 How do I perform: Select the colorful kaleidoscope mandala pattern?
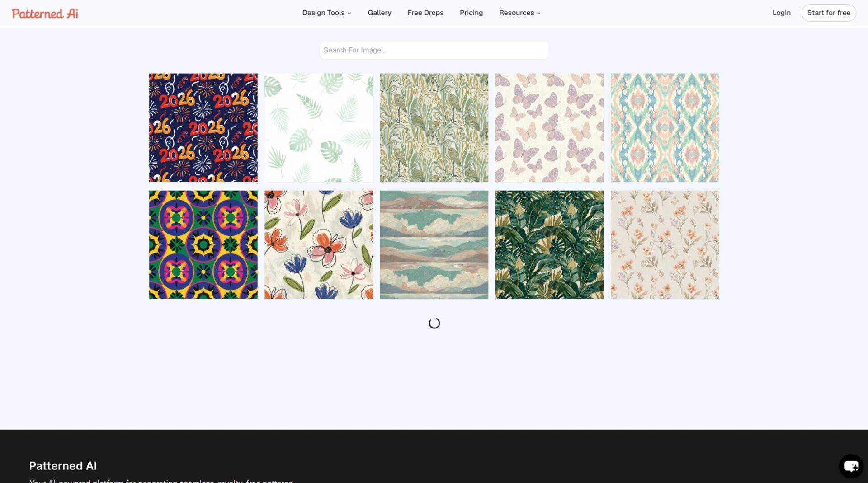pos(203,244)
